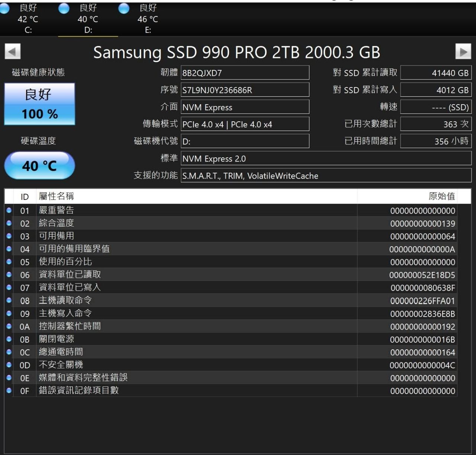Select the E: drive status icon
The width and height of the screenshot is (476, 455).
coord(124,9)
